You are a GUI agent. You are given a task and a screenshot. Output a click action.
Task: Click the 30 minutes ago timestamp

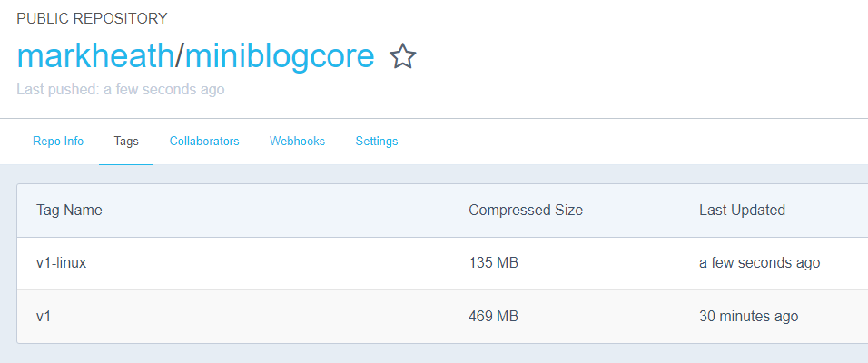coord(748,317)
